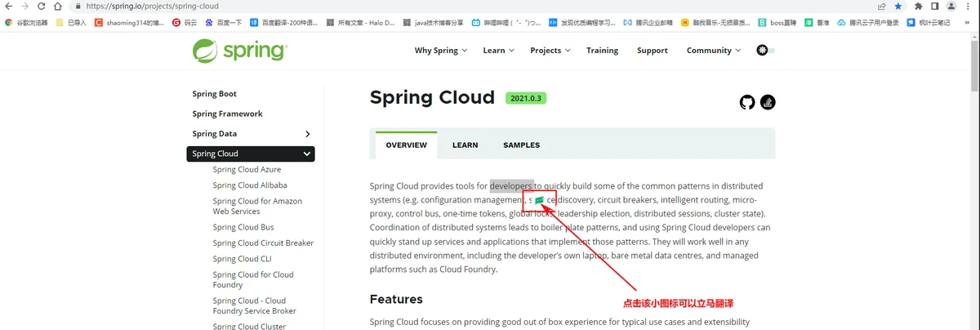Open the 发现优质编程学习 bookmark
Image resolution: width=980 pixels, height=330 pixels.
click(581, 23)
